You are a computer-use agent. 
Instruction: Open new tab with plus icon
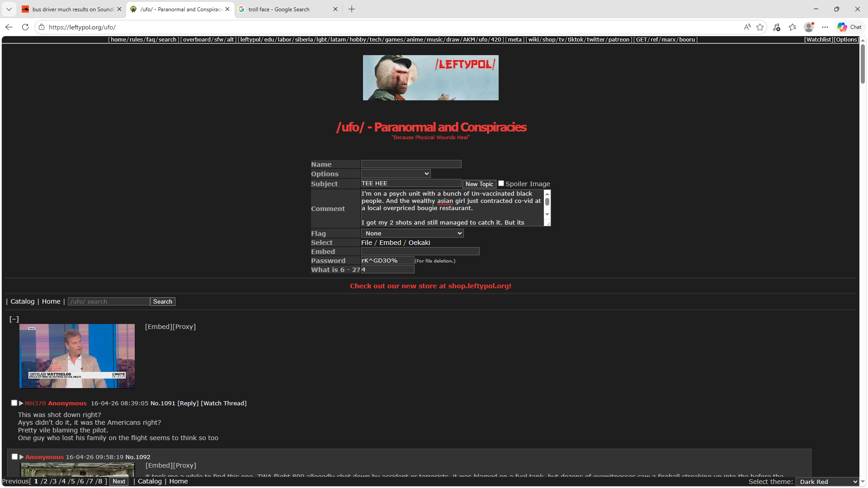pos(352,9)
